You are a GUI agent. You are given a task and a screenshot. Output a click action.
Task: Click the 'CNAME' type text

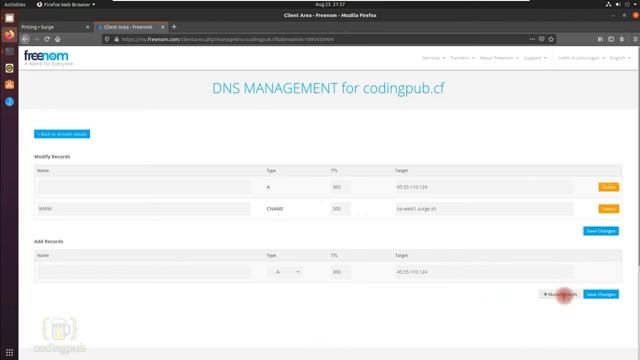275,209
